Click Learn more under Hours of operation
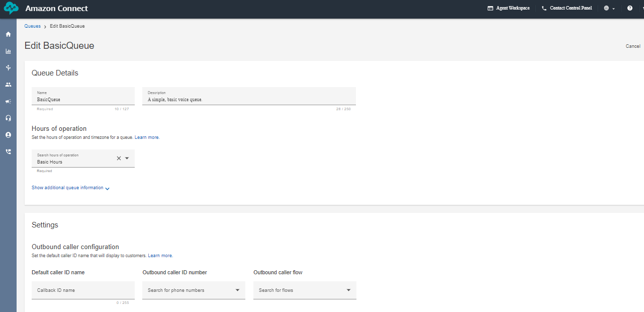 coord(147,137)
